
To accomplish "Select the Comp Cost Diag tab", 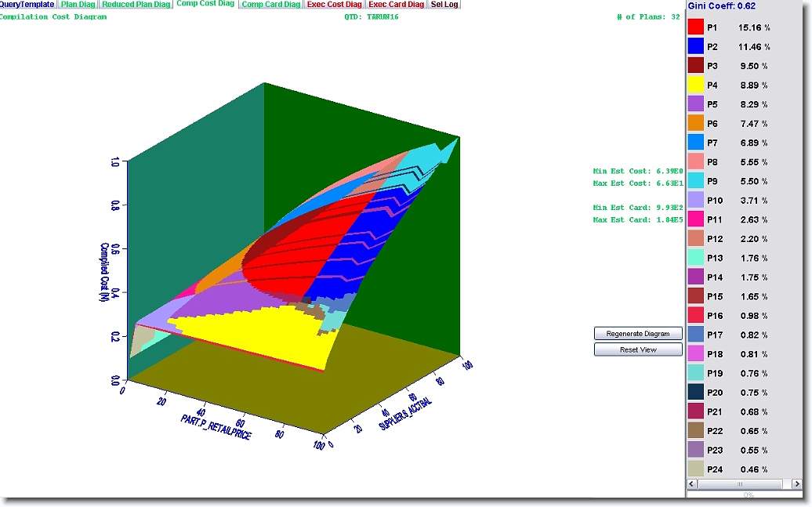I will tap(205, 4).
